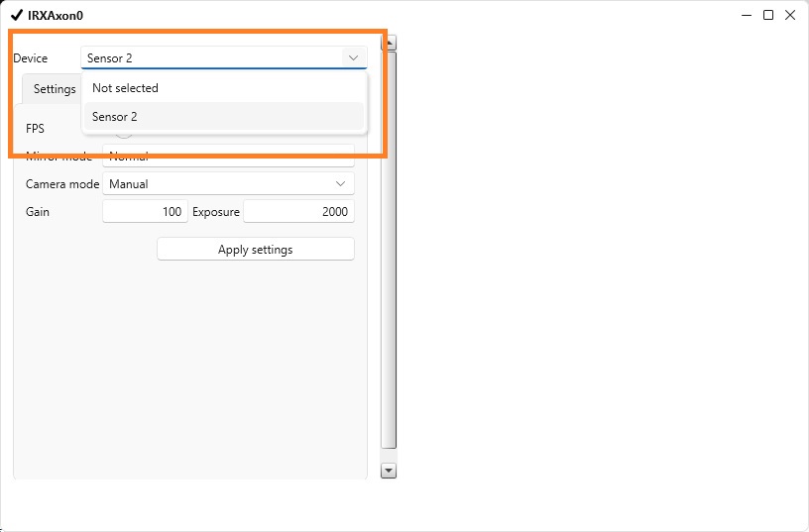Pick "Sensor 2" in the dropdown list
Image resolution: width=809 pixels, height=532 pixels.
(x=224, y=117)
